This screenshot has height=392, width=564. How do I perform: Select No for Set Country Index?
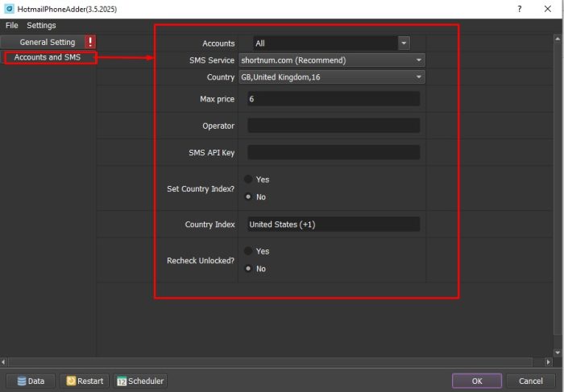[x=248, y=196]
